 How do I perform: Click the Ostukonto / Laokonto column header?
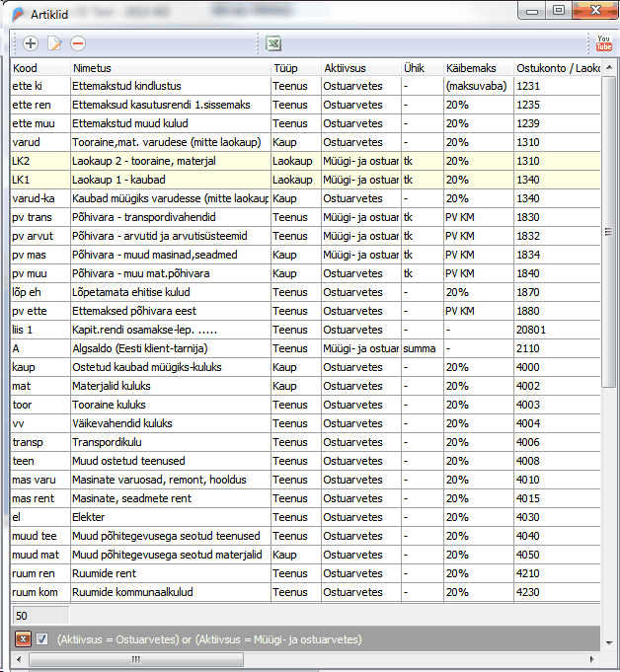pyautogui.click(x=557, y=68)
